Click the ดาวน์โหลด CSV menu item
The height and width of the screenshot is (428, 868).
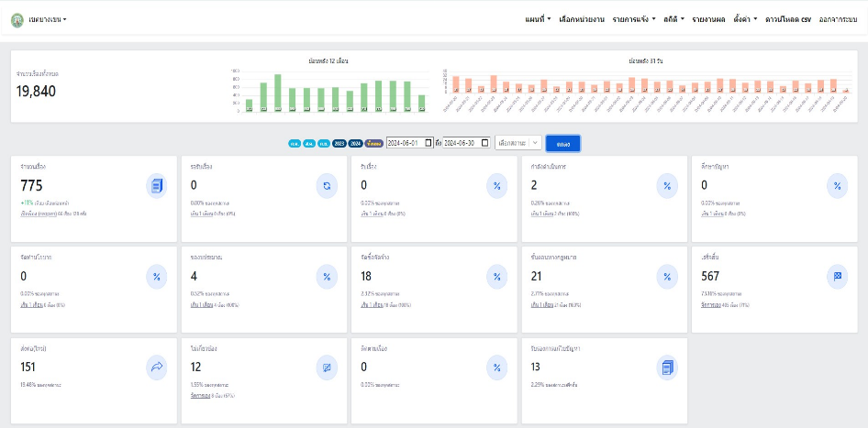tap(788, 19)
